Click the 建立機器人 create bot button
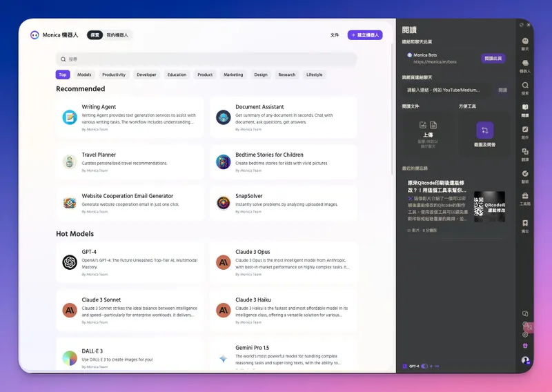 click(x=365, y=35)
